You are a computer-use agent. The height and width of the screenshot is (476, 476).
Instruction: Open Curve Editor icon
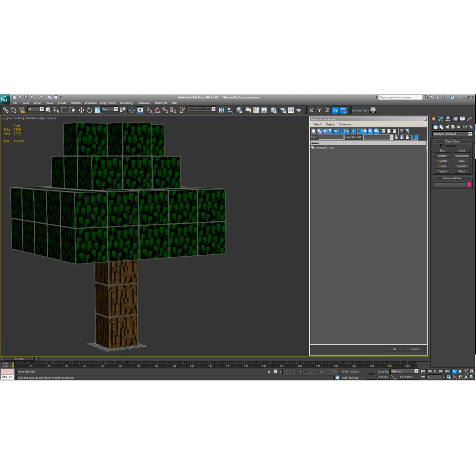(256, 110)
